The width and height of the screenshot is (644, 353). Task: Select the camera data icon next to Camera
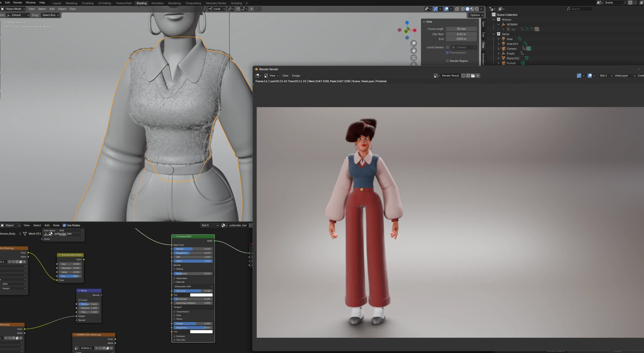(529, 49)
